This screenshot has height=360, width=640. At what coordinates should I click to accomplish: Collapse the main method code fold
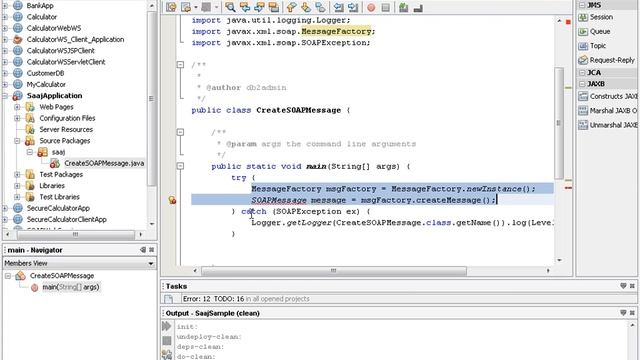click(x=180, y=166)
